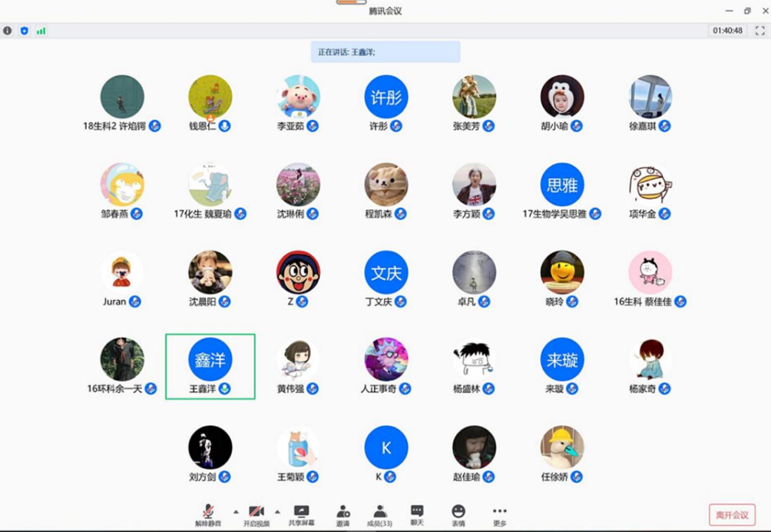Image resolution: width=771 pixels, height=532 pixels.
Task: Click the blue security shield icon
Action: (x=24, y=30)
